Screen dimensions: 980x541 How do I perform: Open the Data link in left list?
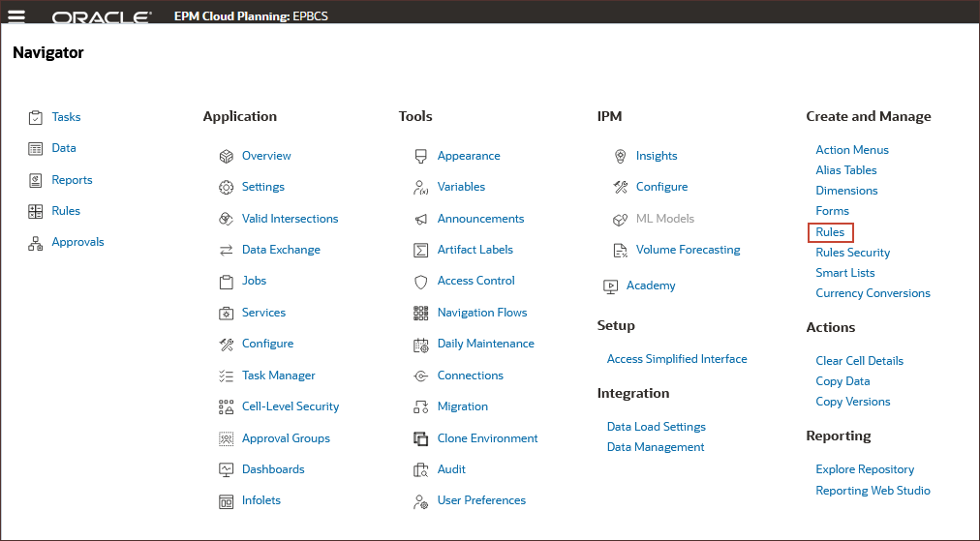[x=64, y=148]
